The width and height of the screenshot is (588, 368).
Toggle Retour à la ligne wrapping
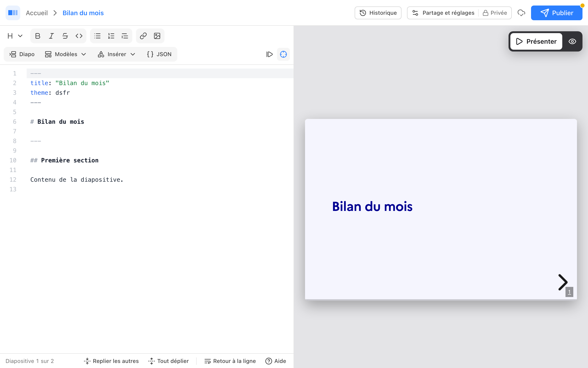(230, 361)
